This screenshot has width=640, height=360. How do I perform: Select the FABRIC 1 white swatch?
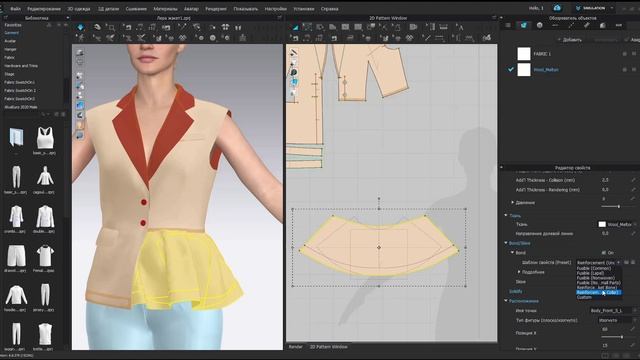524,54
